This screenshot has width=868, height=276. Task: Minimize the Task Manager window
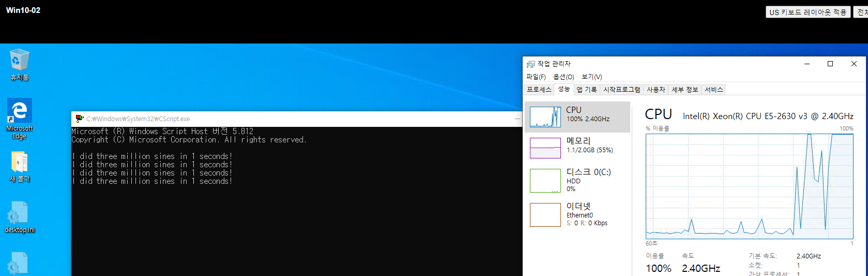pos(806,64)
